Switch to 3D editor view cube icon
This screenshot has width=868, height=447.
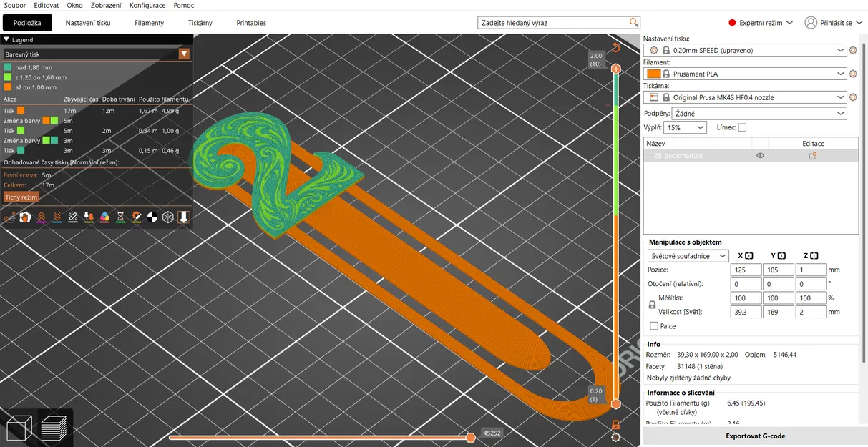coord(18,428)
